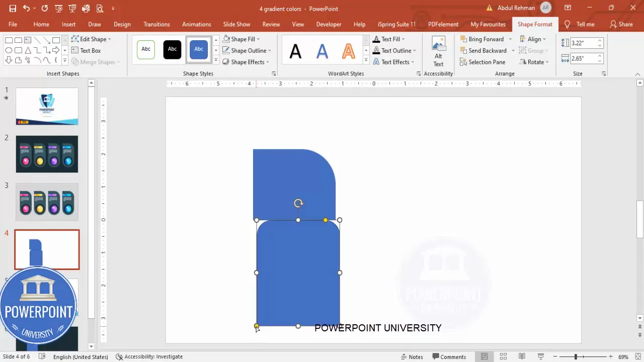Toggle the Notes pane
This screenshot has width=644, height=362.
tap(412, 356)
